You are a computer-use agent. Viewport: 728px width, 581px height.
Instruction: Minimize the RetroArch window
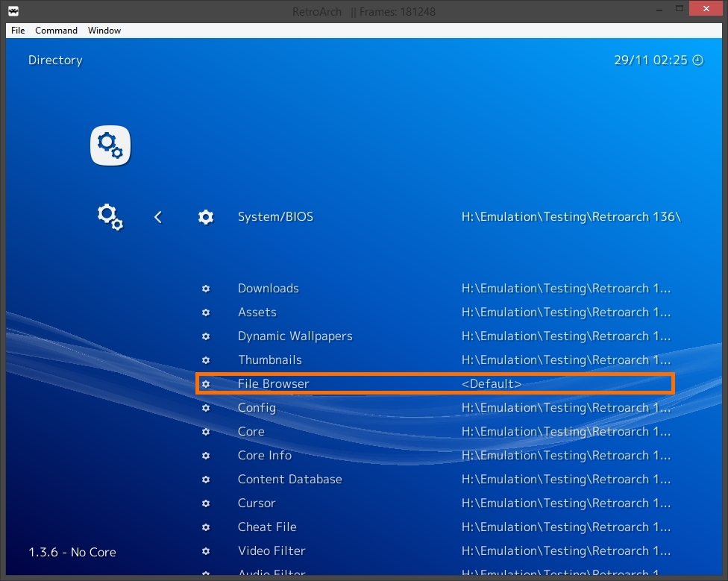tap(659, 10)
